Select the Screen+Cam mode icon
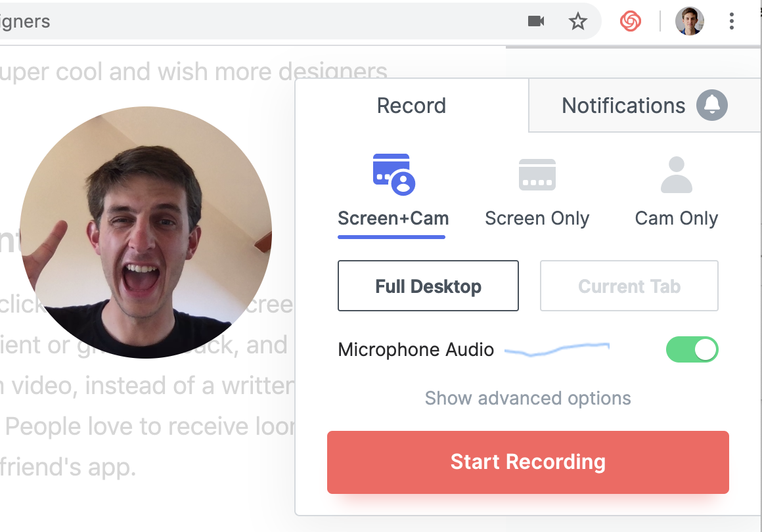762x532 pixels. (x=393, y=175)
